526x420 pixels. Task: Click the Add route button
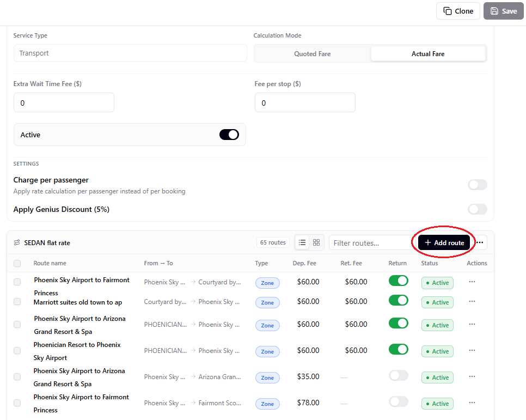(x=444, y=242)
